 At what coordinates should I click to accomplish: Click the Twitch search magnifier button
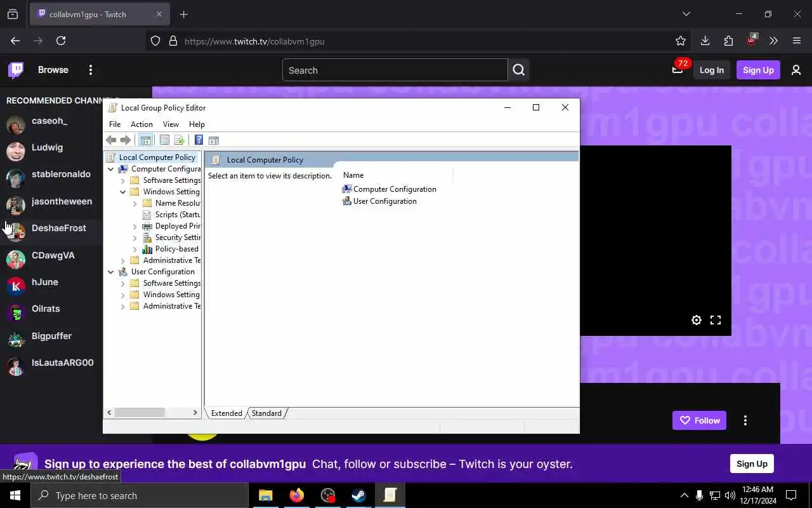[519, 70]
